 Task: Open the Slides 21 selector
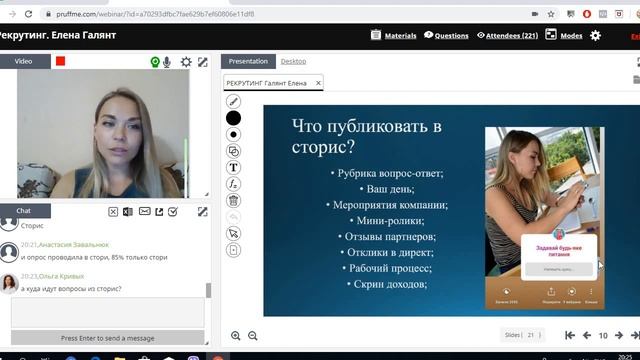(522, 335)
